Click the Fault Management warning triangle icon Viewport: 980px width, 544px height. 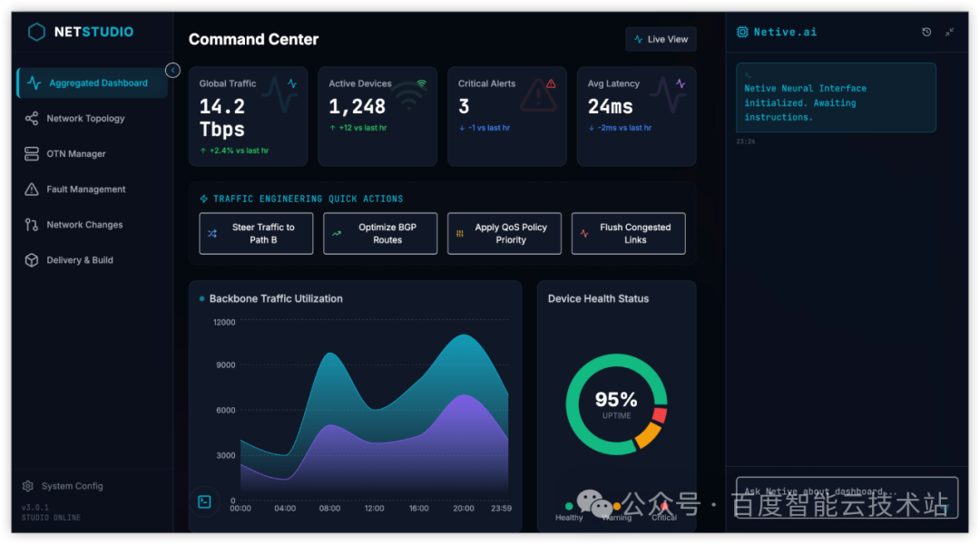(x=31, y=189)
